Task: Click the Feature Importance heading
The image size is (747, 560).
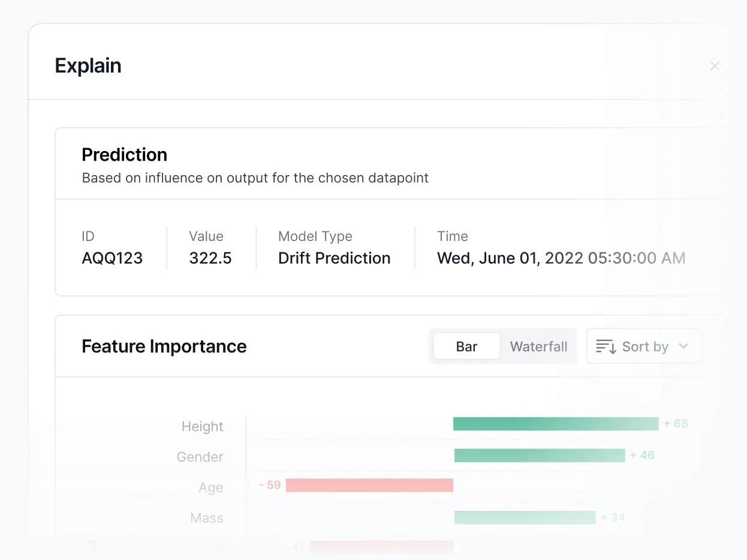Action: [x=164, y=347]
